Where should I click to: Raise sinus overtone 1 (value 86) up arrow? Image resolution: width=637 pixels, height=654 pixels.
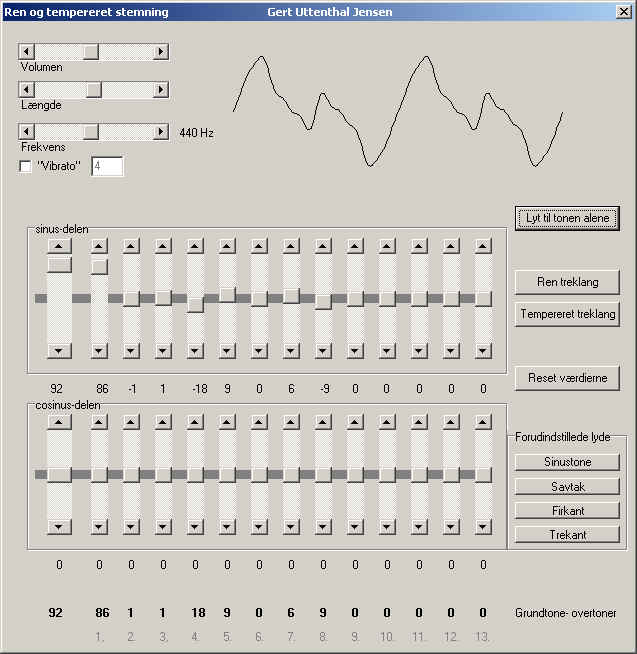[99, 246]
